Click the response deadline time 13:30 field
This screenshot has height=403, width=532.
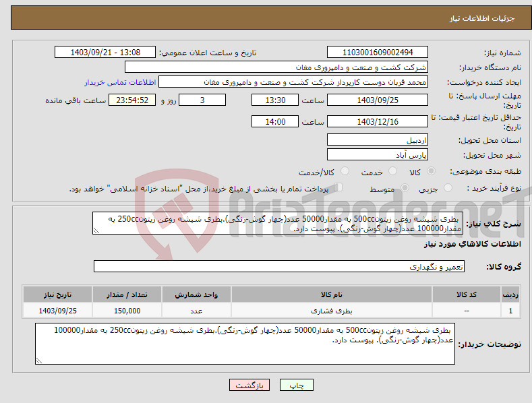pos(275,100)
